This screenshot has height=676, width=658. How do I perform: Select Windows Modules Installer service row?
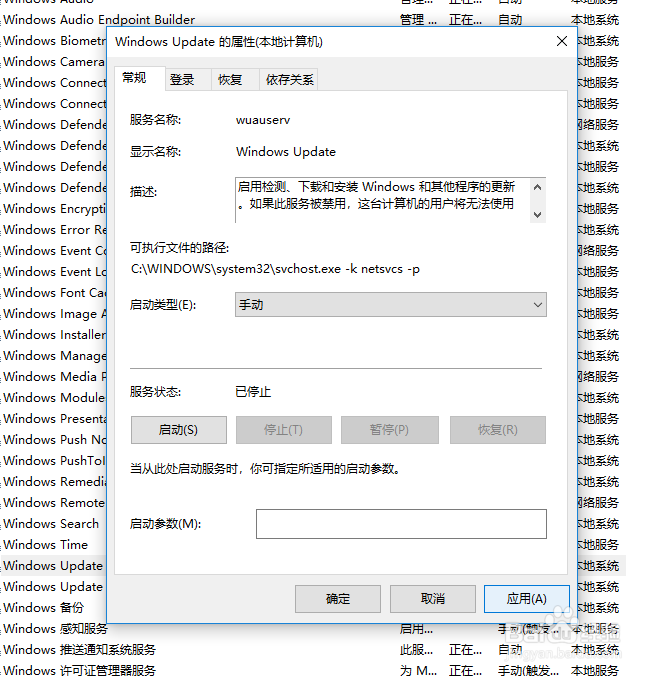54,398
